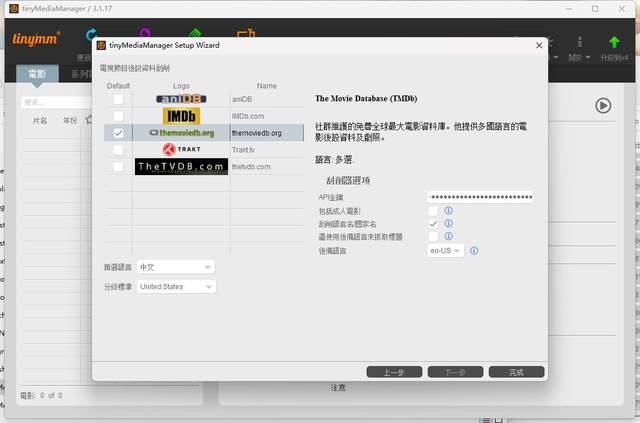Switch to the 系列 tab in main window
This screenshot has width=640, height=423.
81,74
